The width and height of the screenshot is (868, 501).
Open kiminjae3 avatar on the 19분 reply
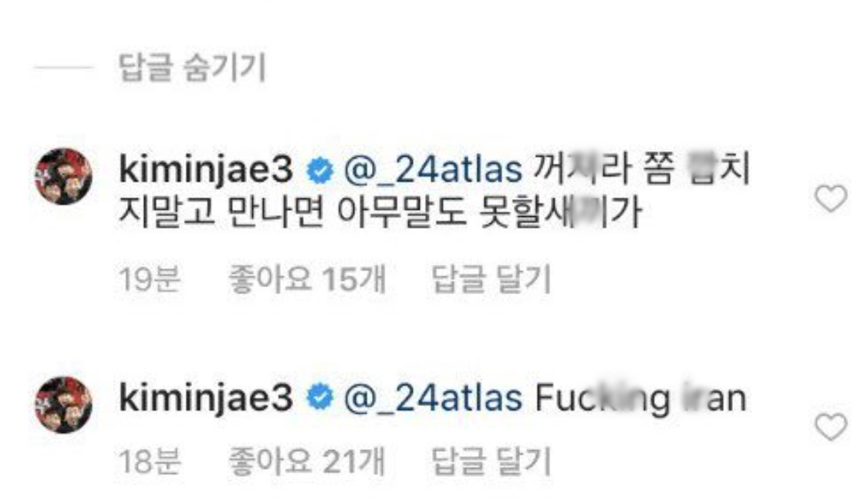63,177
